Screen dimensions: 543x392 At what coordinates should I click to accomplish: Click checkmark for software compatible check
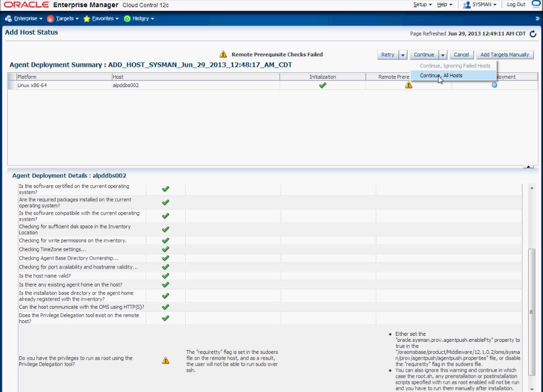[165, 216]
